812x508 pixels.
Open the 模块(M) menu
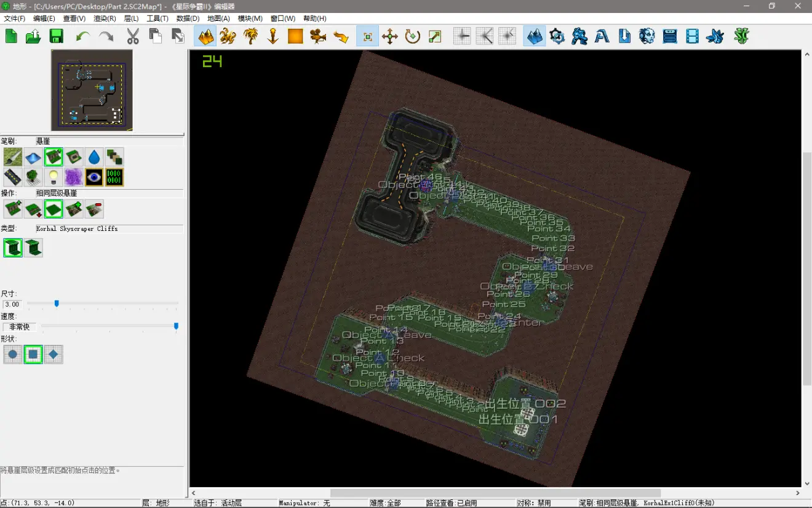250,18
